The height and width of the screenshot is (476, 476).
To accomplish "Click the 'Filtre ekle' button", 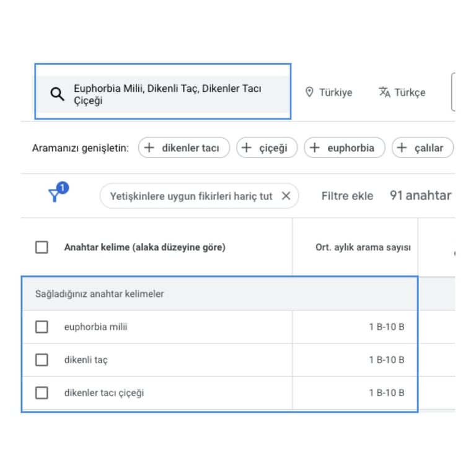I will point(347,196).
